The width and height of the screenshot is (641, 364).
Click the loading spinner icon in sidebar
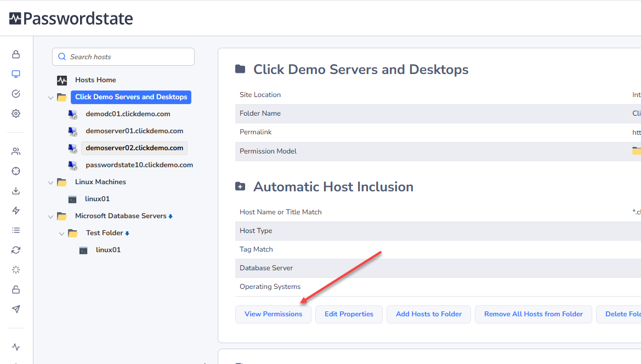pos(16,270)
